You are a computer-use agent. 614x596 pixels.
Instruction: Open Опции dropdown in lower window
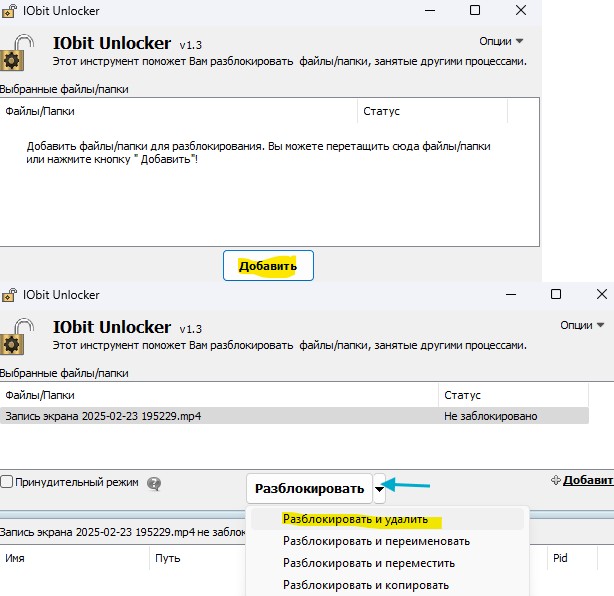(582, 325)
